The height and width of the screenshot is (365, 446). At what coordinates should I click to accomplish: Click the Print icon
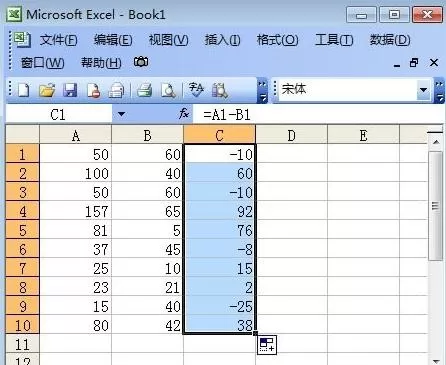coord(144,90)
